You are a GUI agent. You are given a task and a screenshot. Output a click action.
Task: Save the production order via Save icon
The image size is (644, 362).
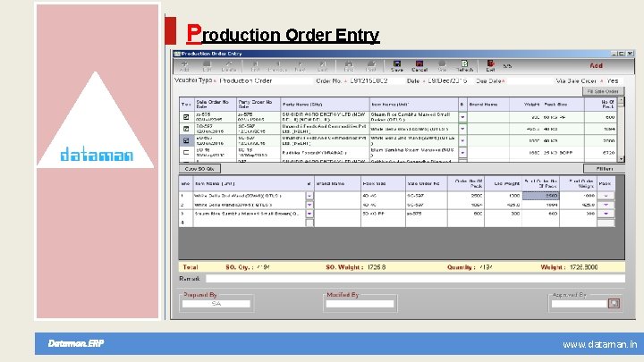397,65
